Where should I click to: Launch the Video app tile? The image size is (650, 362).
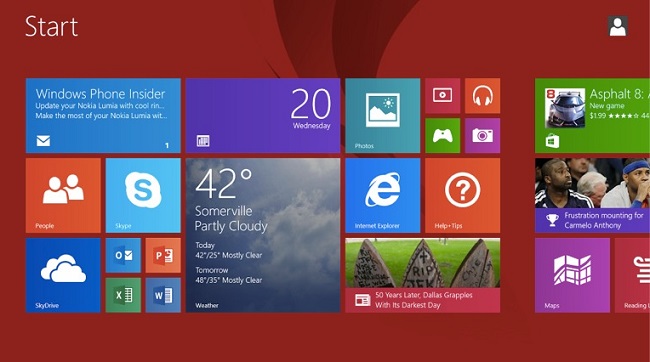(442, 96)
